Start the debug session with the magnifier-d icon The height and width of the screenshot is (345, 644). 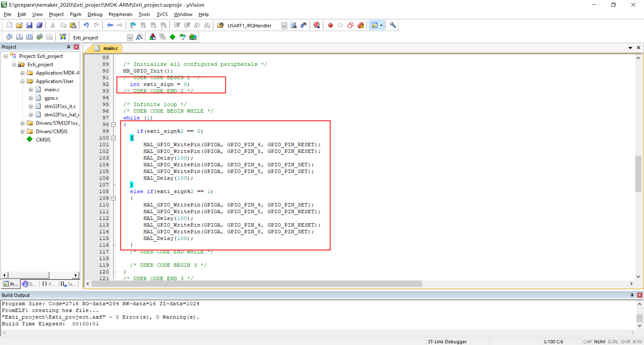(x=317, y=25)
